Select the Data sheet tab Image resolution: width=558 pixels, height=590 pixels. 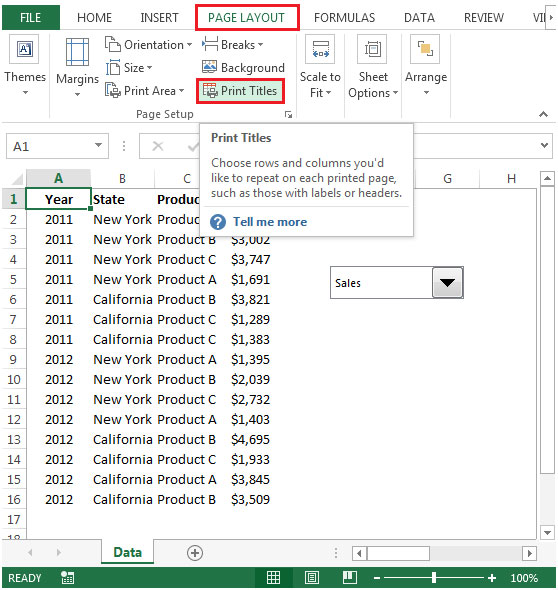pyautogui.click(x=128, y=552)
